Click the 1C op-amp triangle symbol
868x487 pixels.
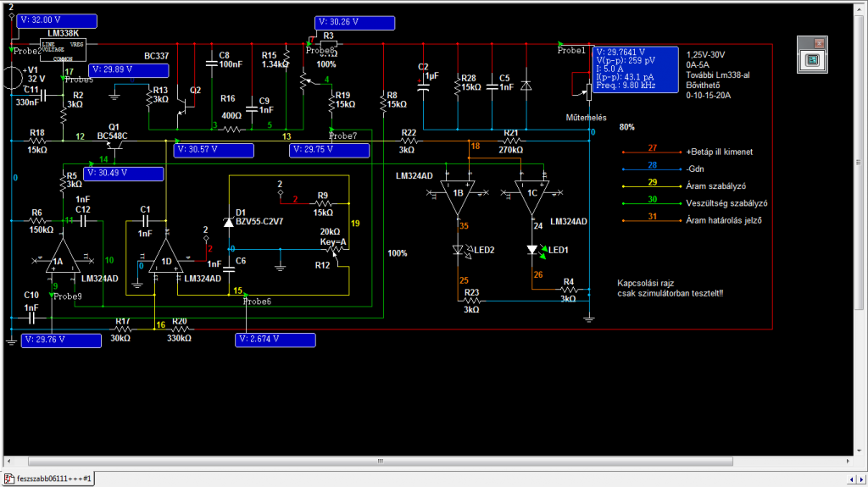[x=531, y=194]
